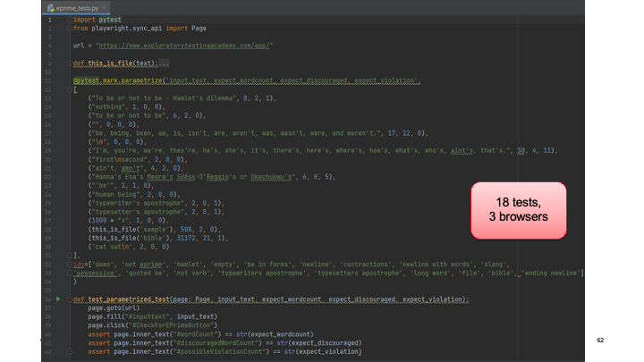Click the folded '...' placeholder after this_is_file(text):
This screenshot has height=362, width=644.
click(x=164, y=63)
